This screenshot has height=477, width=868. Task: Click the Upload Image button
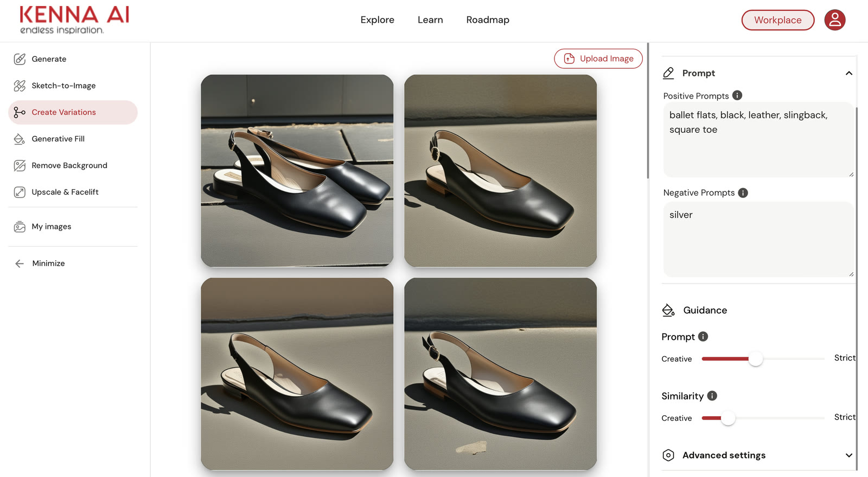coord(598,59)
